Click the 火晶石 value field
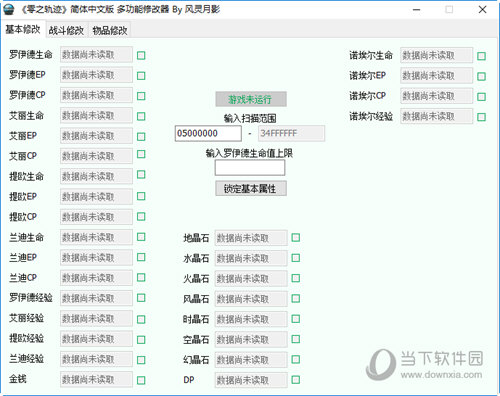The image size is (500, 396). 251,279
